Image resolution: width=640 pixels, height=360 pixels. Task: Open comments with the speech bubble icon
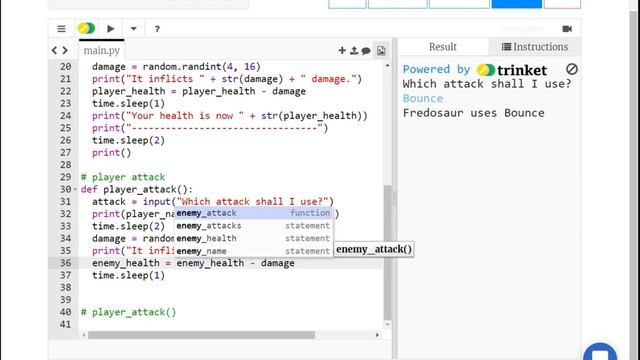(366, 51)
